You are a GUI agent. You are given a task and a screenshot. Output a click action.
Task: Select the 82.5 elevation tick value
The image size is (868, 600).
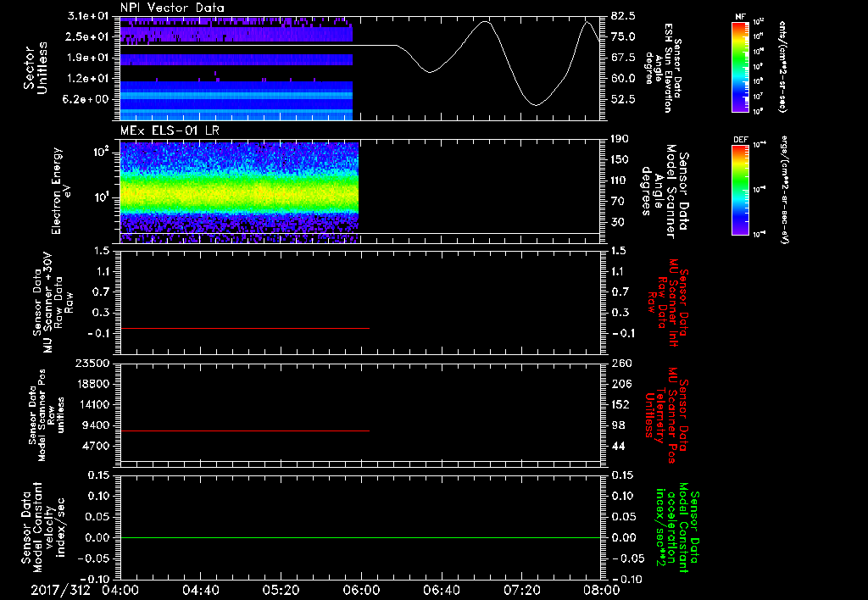[623, 16]
